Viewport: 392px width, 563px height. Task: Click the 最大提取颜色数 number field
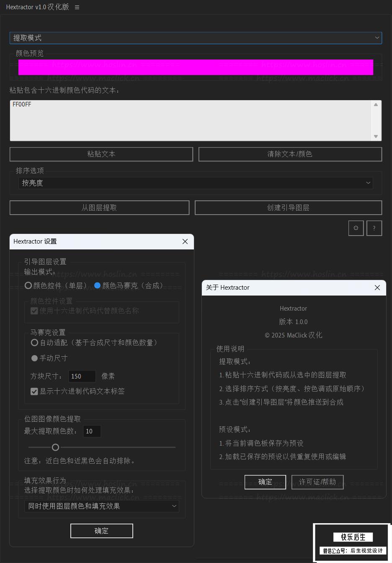[x=92, y=431]
